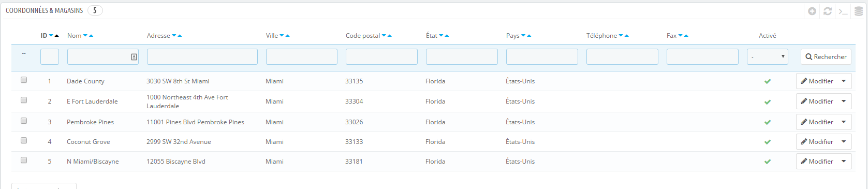Screen dimensions: 868x189
Task: Toggle green active checkmark for Dade County
Action: [x=768, y=81]
